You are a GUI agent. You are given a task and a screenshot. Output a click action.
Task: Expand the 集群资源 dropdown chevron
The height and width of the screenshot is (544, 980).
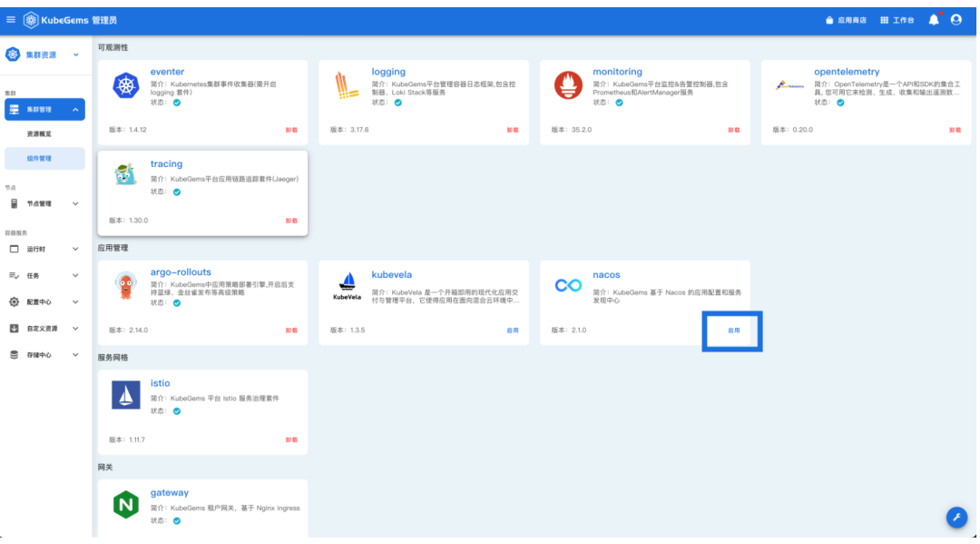point(75,55)
